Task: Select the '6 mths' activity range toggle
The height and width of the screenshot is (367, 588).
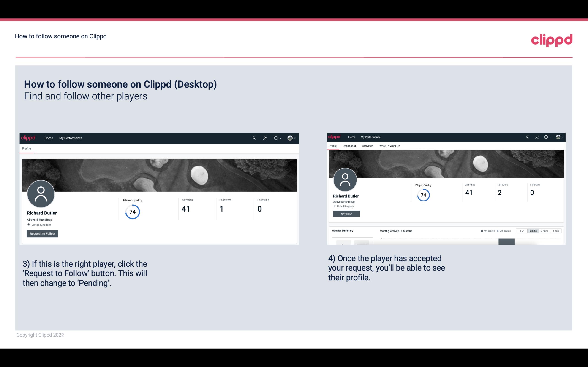Action: coord(533,231)
